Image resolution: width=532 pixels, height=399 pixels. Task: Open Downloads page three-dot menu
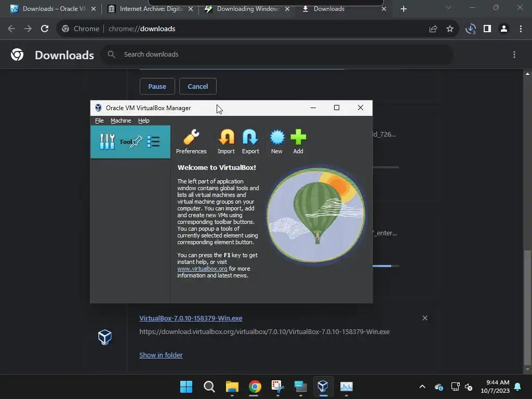pyautogui.click(x=514, y=55)
